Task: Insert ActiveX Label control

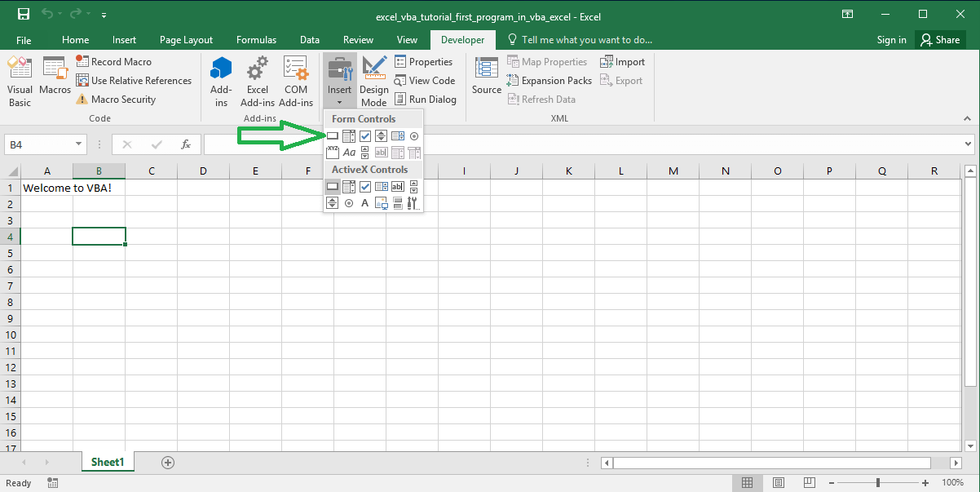Action: [365, 203]
